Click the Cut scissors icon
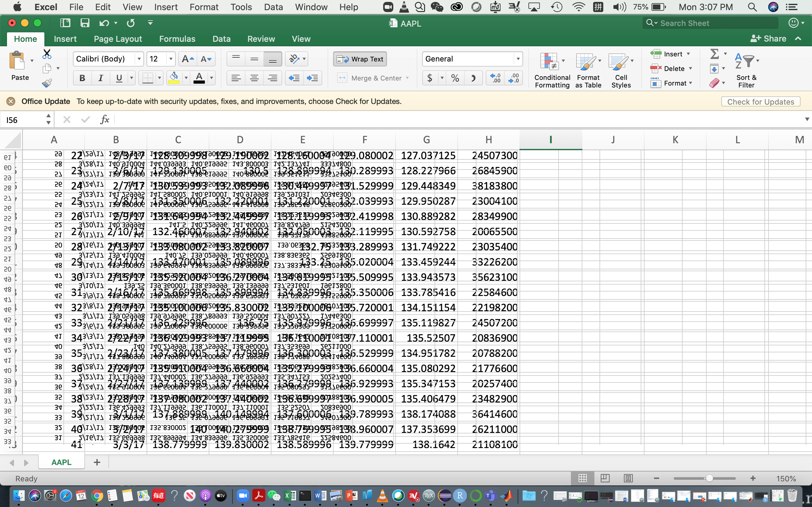Image resolution: width=812 pixels, height=507 pixels. 47,54
